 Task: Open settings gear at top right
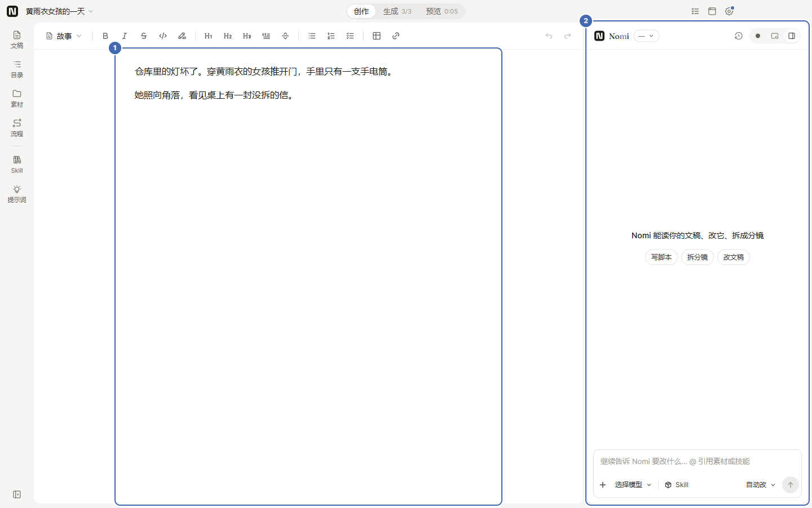point(729,11)
